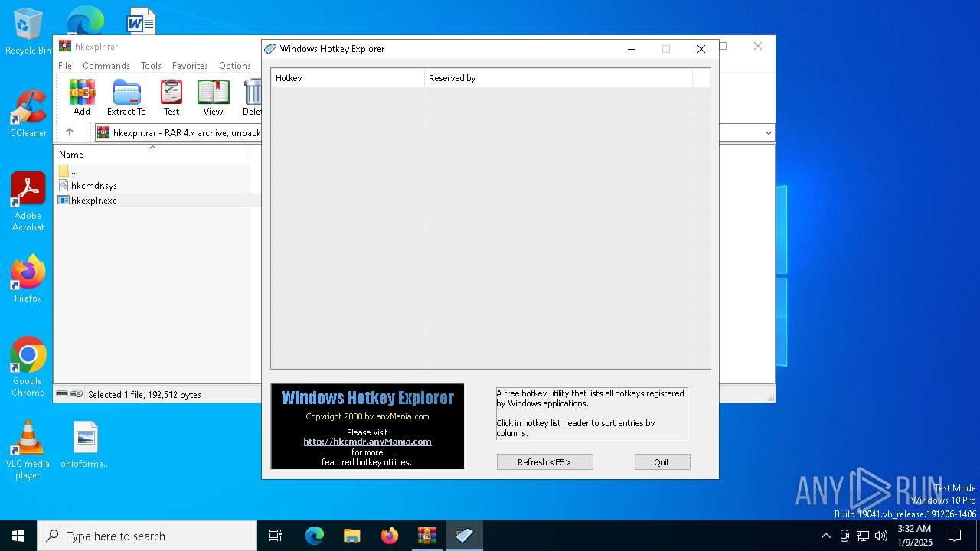
Task: Launch Microsoft Edge from the taskbar
Action: [315, 536]
